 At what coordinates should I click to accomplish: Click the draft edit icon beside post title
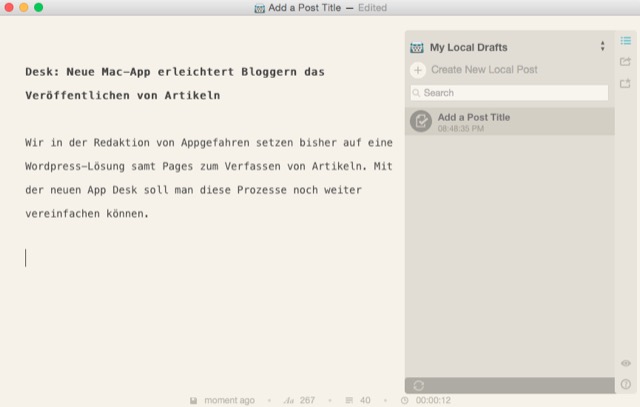(422, 122)
